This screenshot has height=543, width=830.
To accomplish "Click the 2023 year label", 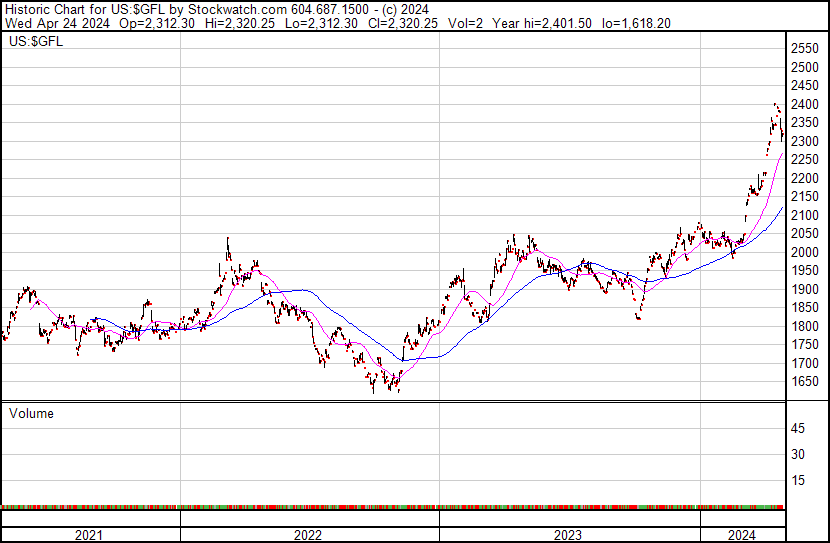I will (567, 535).
